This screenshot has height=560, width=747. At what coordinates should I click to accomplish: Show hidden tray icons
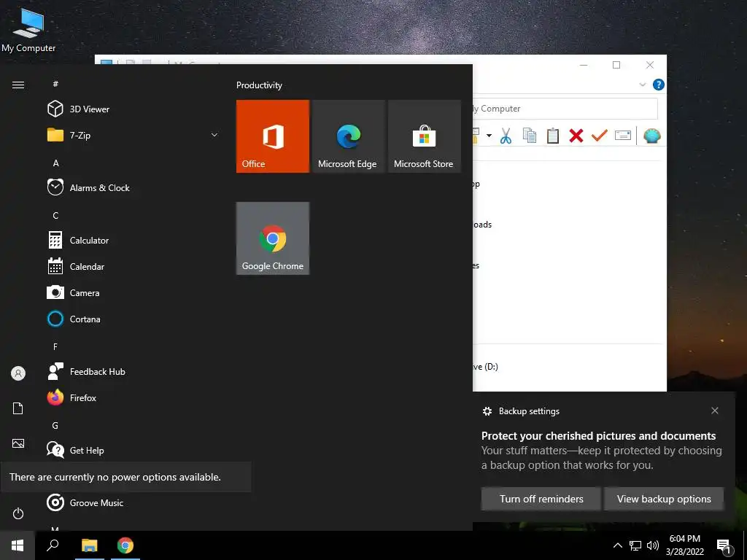(x=617, y=545)
